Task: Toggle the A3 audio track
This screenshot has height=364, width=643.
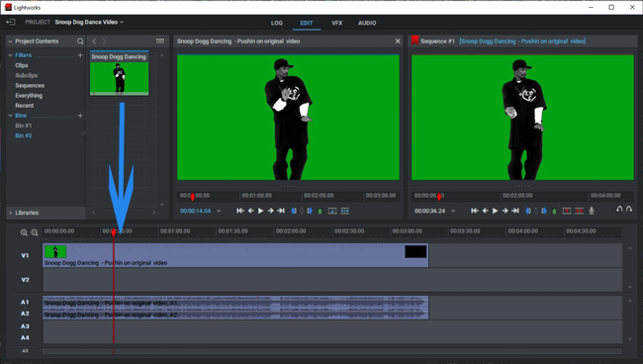Action: (25, 326)
